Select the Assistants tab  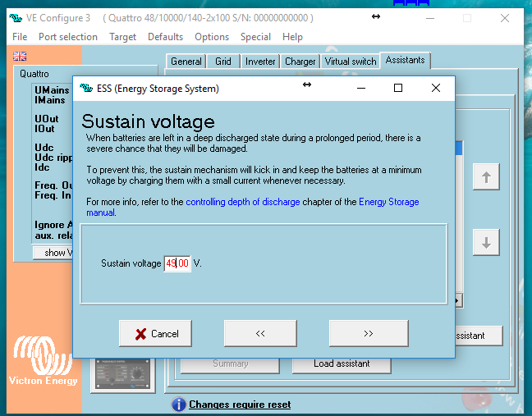coord(405,61)
